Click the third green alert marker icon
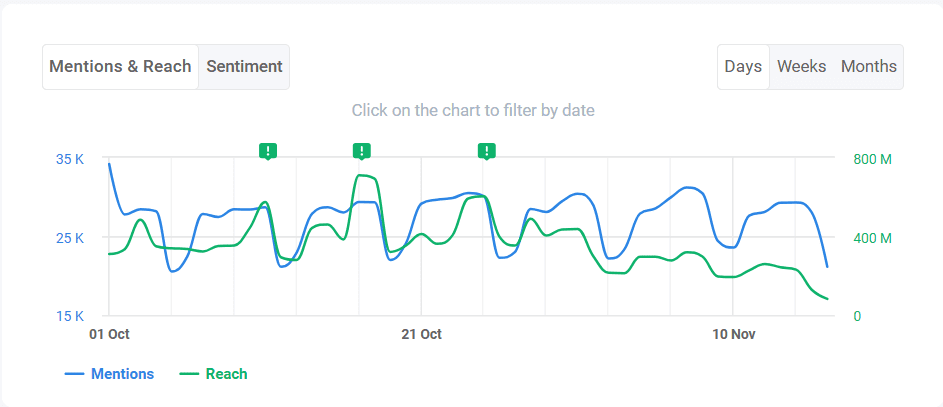The image size is (943, 407). click(487, 151)
